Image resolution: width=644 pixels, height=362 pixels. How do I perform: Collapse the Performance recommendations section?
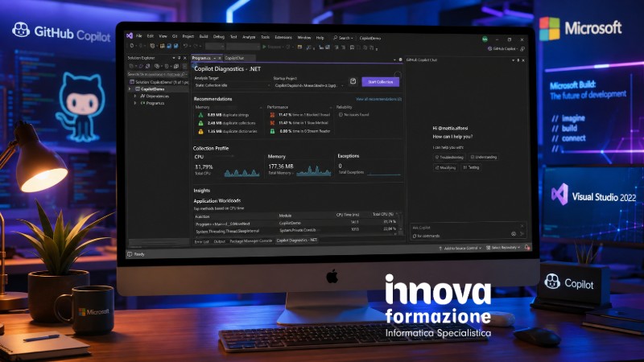click(332, 107)
